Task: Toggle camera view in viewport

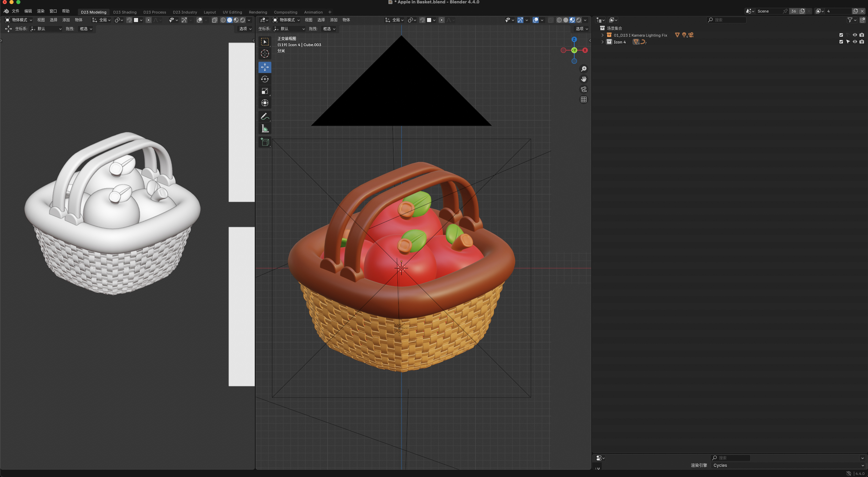Action: coord(583,89)
